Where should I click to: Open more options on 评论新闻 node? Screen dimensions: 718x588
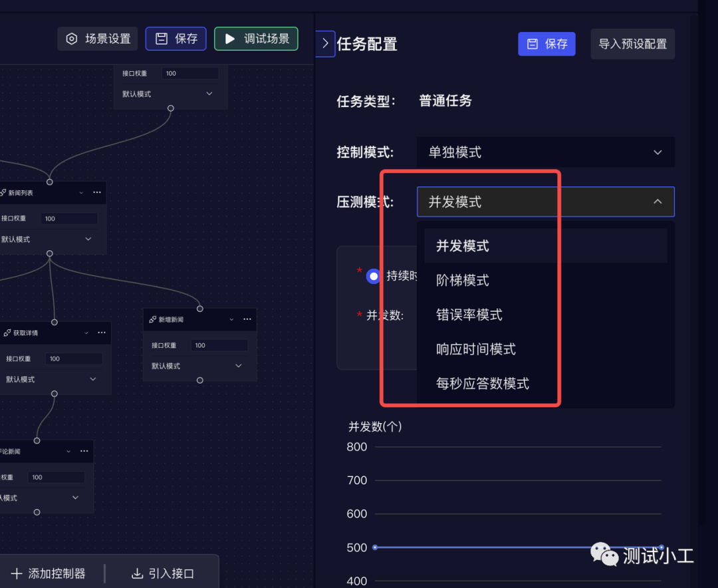[x=84, y=451]
